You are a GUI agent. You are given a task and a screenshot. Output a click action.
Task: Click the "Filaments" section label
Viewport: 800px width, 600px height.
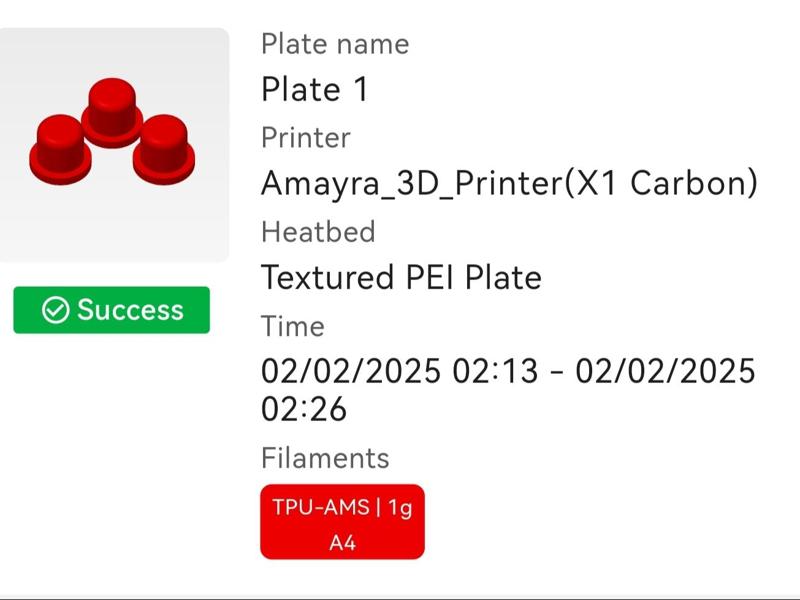[x=324, y=458]
